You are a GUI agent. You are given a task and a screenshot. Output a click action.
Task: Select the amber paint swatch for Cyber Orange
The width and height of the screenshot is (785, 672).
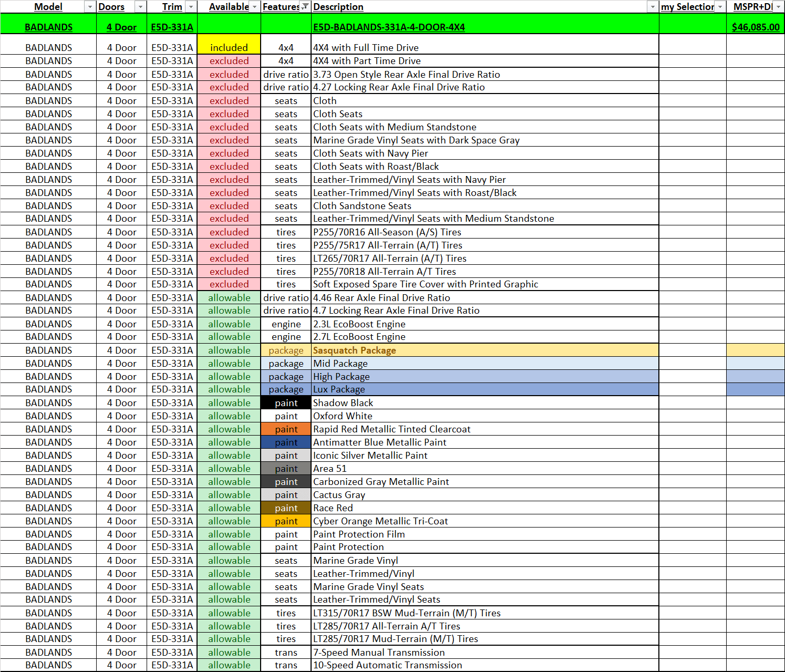[x=286, y=521]
